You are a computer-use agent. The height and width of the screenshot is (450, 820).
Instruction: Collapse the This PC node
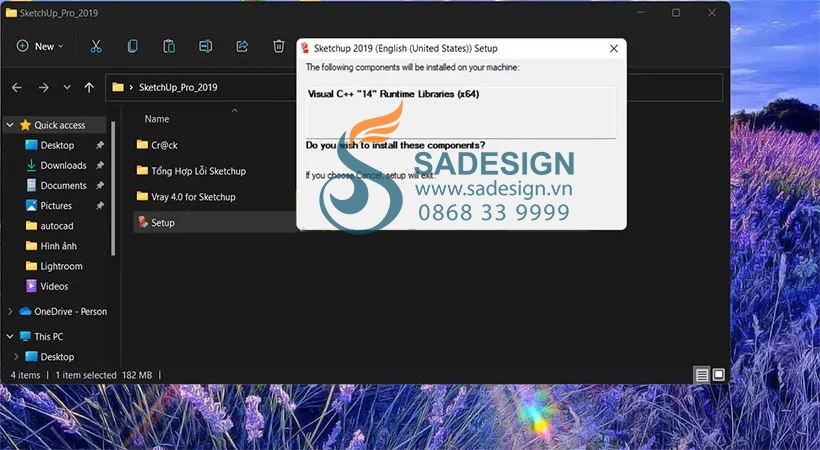[10, 336]
